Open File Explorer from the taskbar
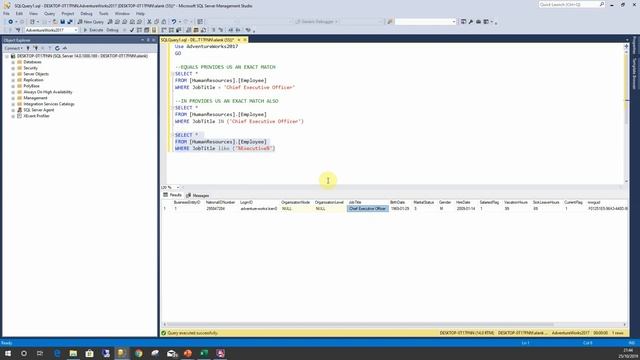This screenshot has width=640, height=360. click(x=73, y=353)
